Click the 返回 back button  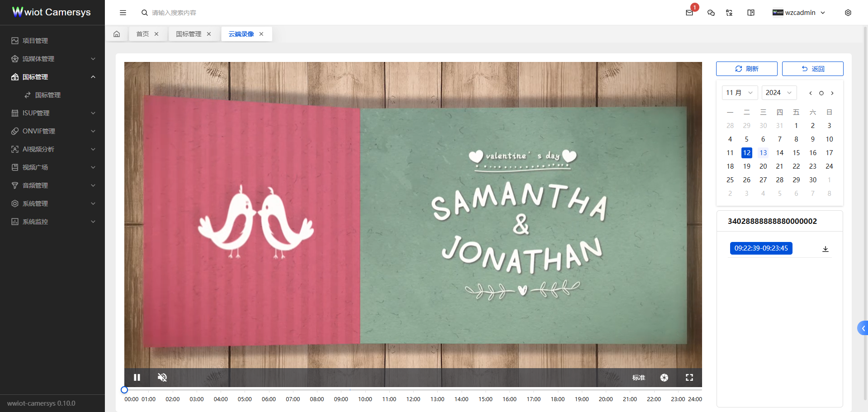[812, 69]
